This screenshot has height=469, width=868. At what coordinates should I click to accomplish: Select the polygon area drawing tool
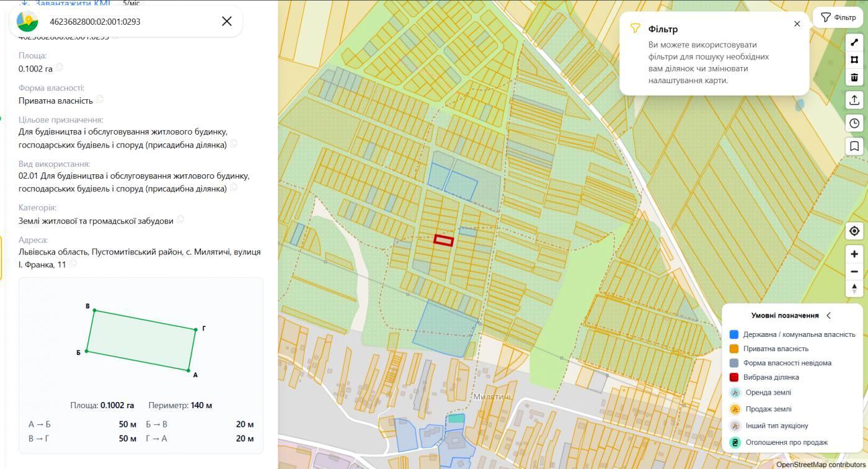click(x=854, y=60)
